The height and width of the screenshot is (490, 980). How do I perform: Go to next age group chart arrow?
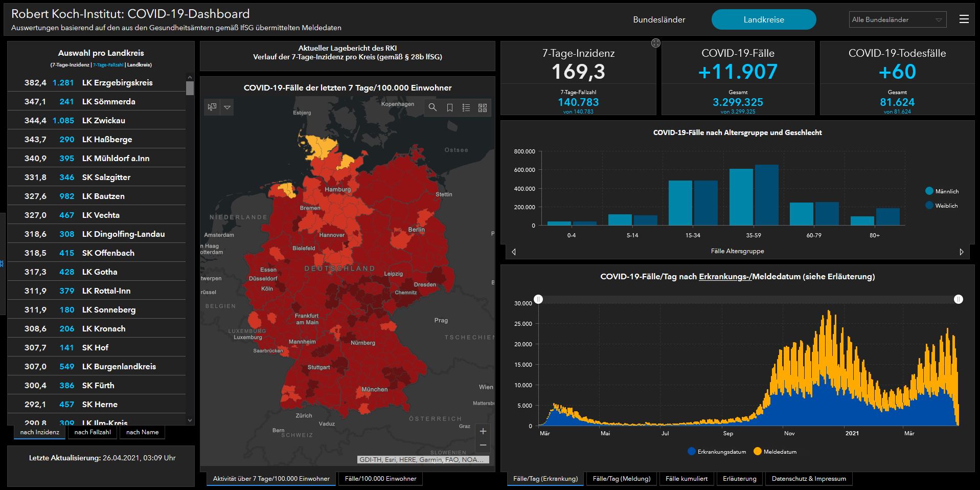click(x=962, y=252)
